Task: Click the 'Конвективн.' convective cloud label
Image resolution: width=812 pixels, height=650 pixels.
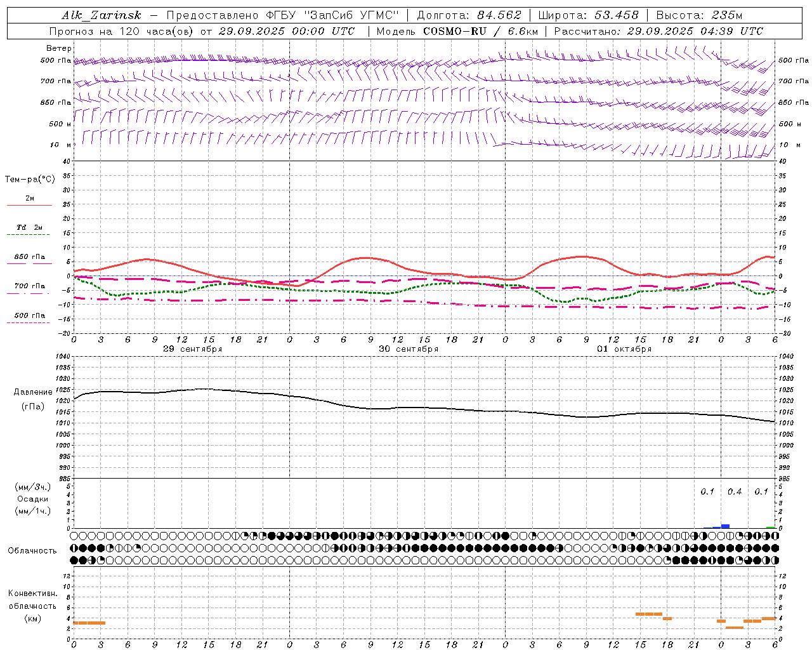Action: [x=32, y=594]
